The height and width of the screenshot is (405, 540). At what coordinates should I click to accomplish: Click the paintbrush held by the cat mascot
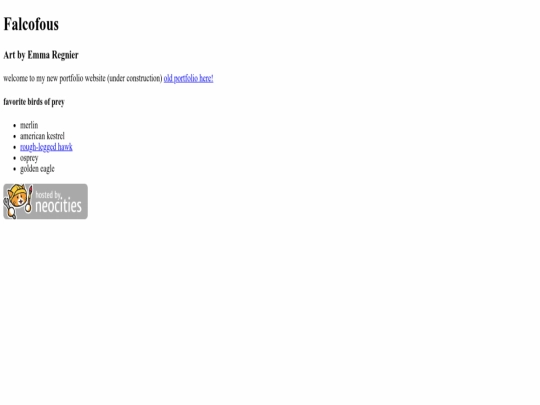(29, 199)
